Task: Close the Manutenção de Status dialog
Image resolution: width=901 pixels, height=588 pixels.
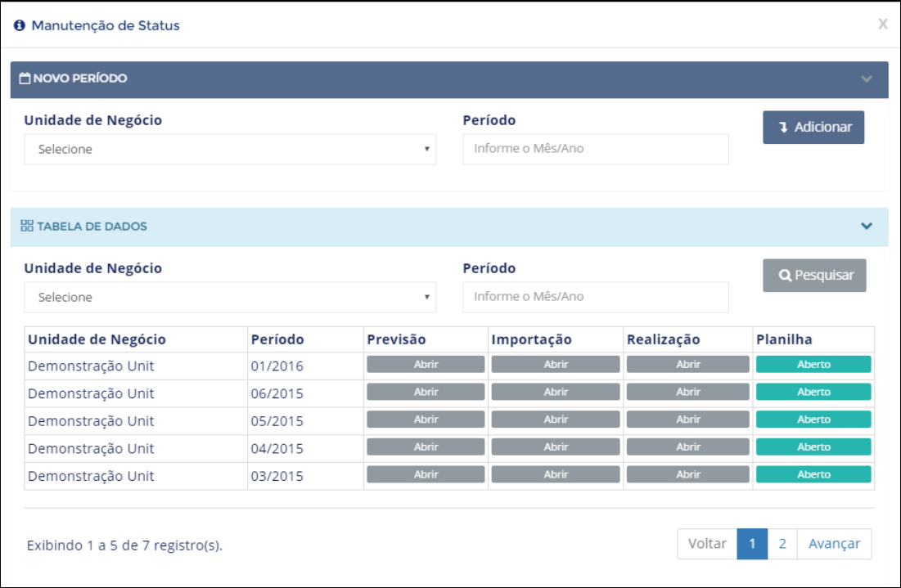Action: point(883,24)
